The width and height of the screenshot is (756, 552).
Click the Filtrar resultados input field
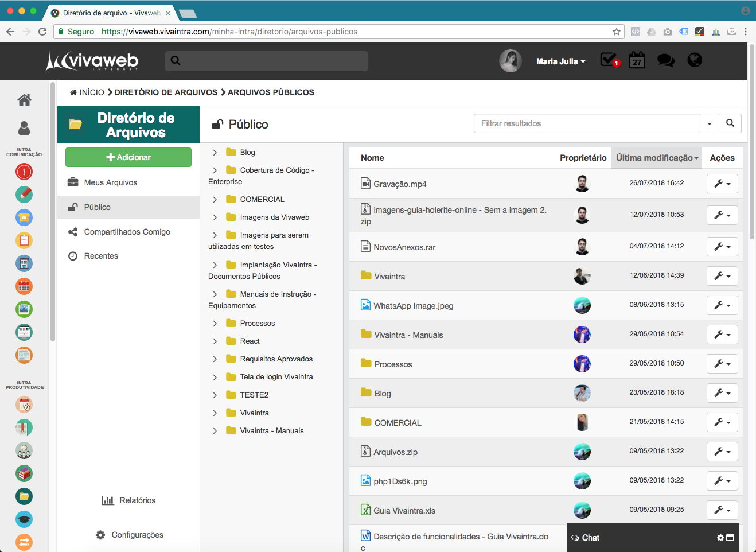point(586,123)
